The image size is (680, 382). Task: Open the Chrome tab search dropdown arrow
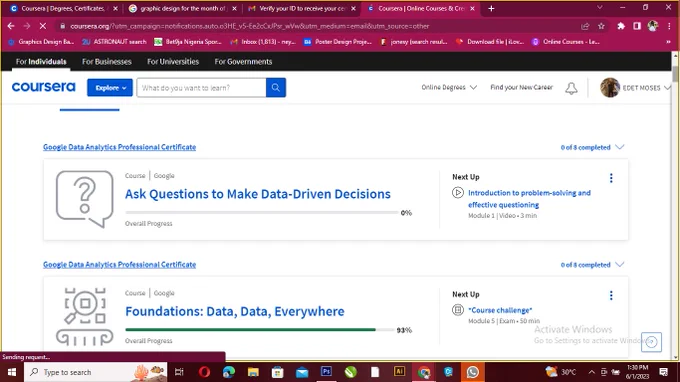600,8
